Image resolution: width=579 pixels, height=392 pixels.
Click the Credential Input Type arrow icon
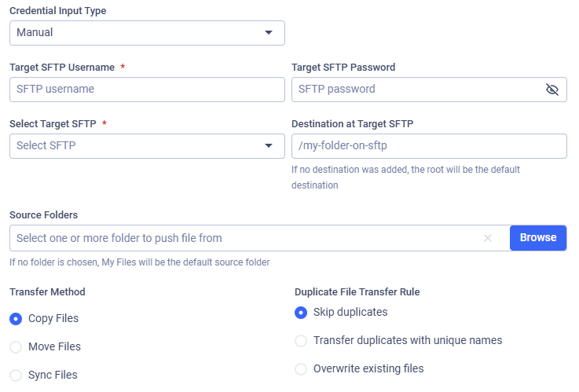pyautogui.click(x=269, y=33)
